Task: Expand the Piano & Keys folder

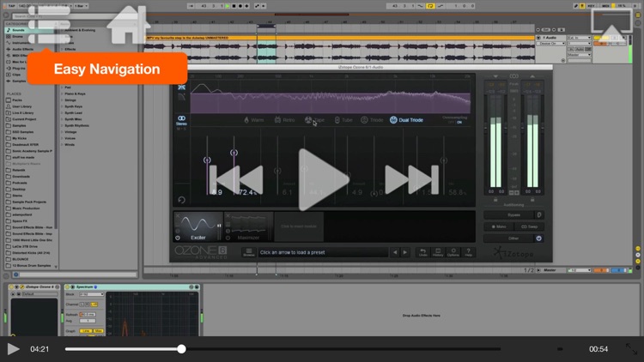Action: point(63,94)
